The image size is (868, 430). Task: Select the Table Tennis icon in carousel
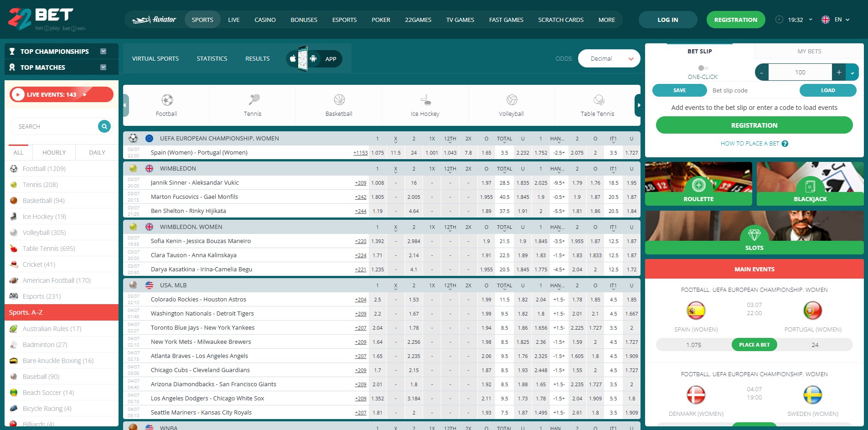pyautogui.click(x=599, y=99)
